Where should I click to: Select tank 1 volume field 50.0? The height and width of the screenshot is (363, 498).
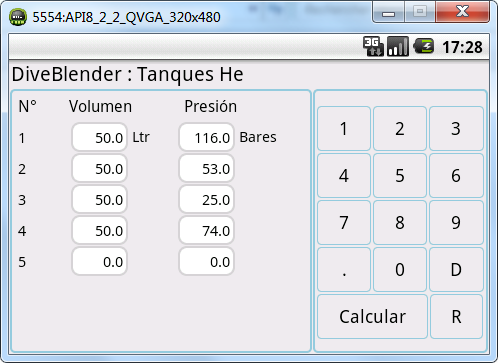click(99, 137)
